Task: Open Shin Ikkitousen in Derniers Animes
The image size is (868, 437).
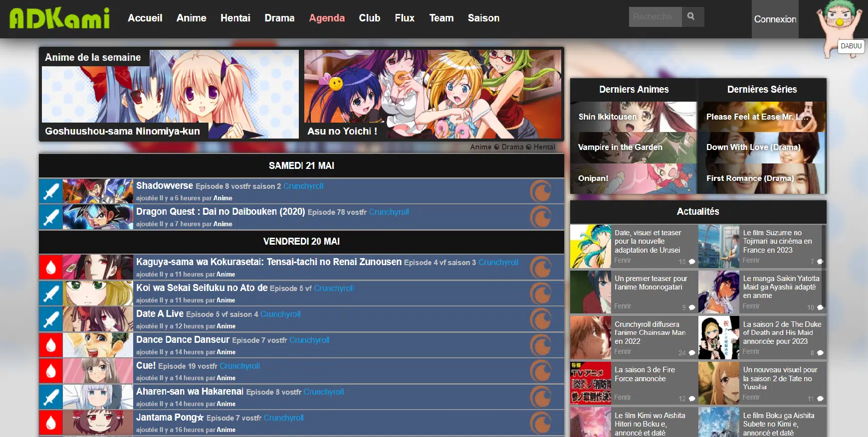Action: tap(634, 117)
